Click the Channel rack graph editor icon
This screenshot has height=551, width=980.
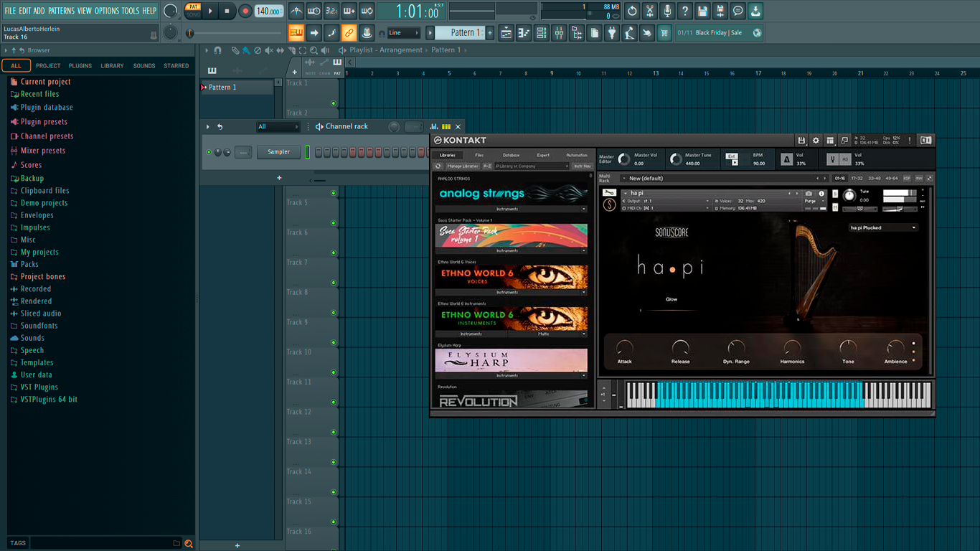point(434,127)
